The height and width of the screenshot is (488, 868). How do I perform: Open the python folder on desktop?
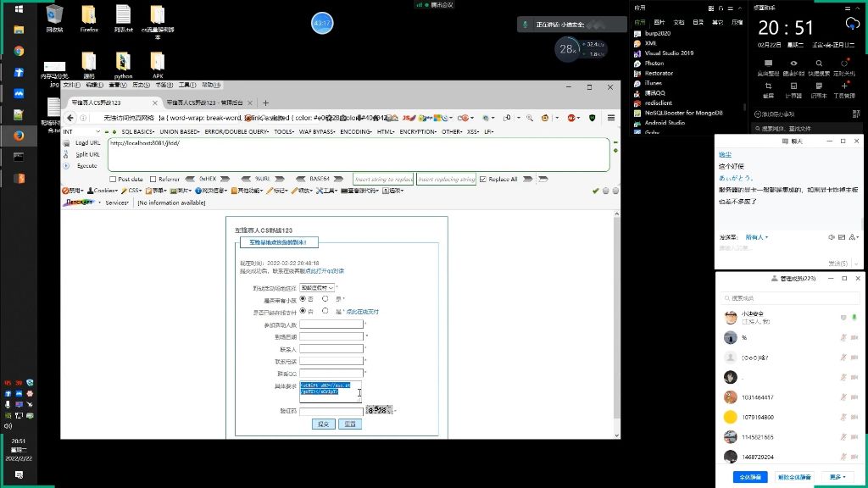pyautogui.click(x=123, y=65)
